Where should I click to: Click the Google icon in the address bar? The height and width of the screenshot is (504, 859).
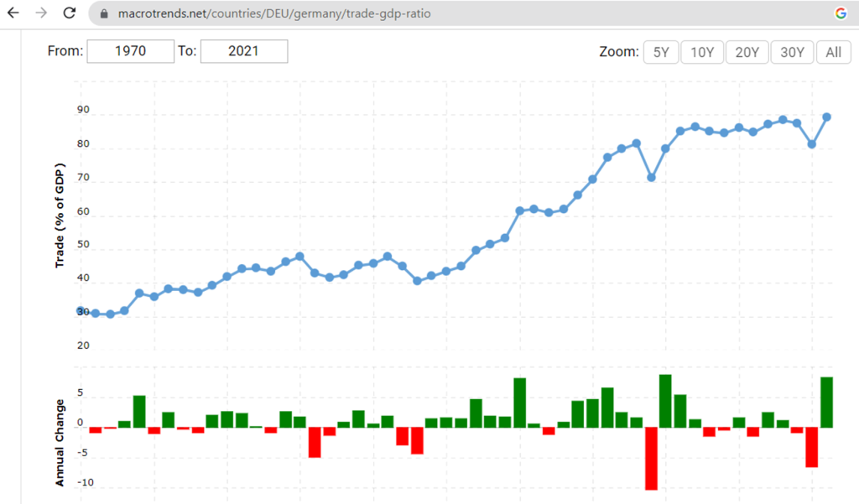(841, 13)
